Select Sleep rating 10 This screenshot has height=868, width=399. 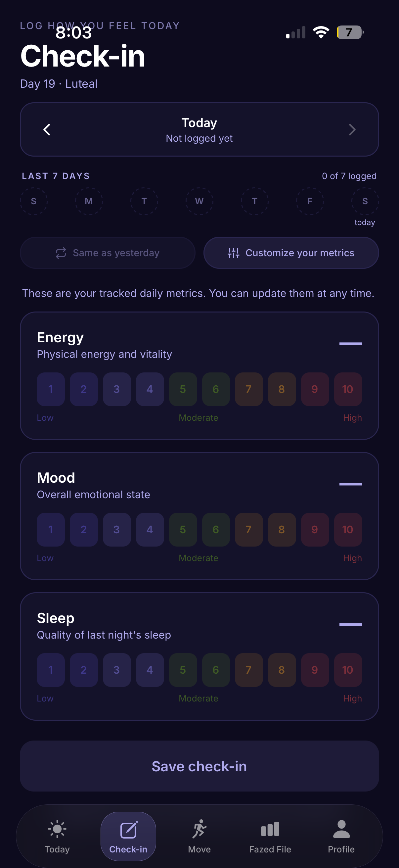[x=348, y=670]
